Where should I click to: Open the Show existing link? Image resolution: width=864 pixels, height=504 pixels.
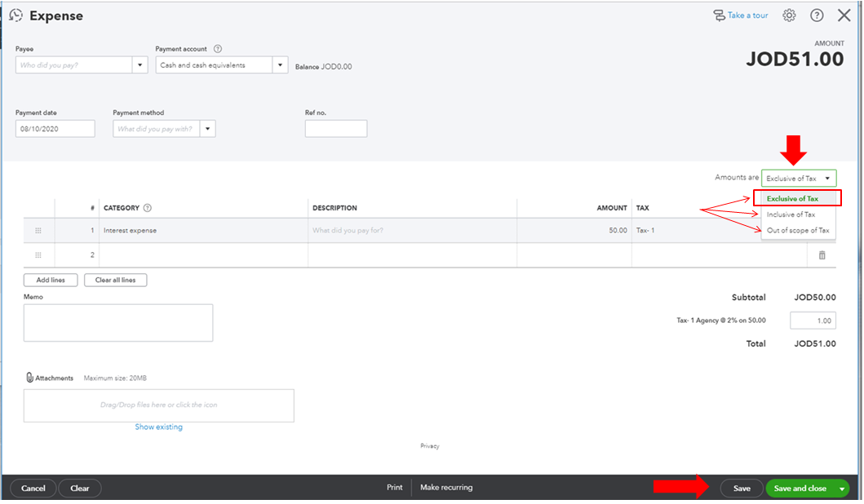point(158,427)
